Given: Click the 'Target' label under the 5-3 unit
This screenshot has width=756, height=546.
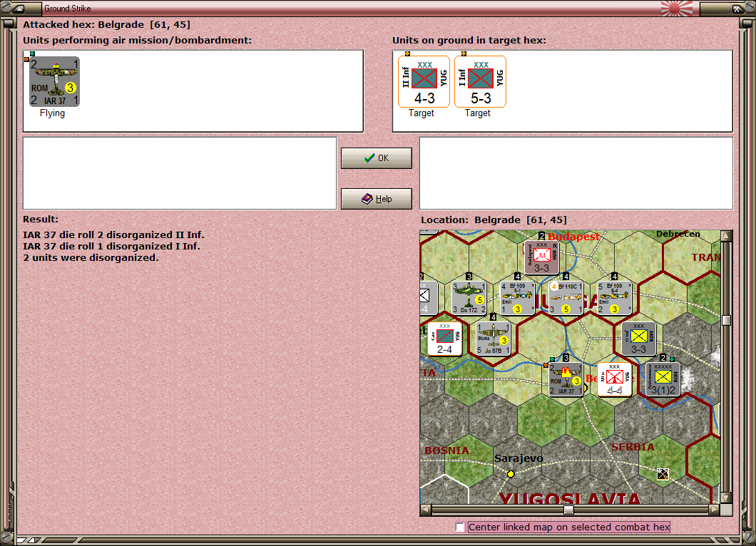Looking at the screenshot, I should click(x=478, y=113).
